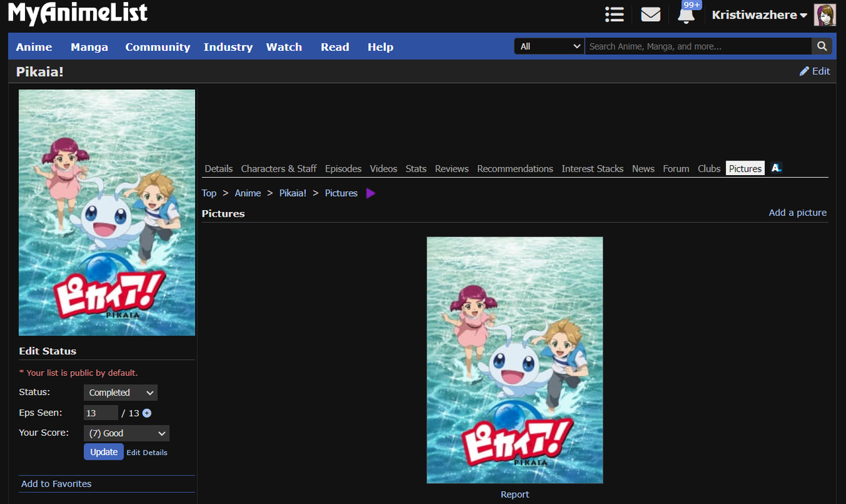Switch to the News tab
This screenshot has width=846, height=504.
(643, 168)
